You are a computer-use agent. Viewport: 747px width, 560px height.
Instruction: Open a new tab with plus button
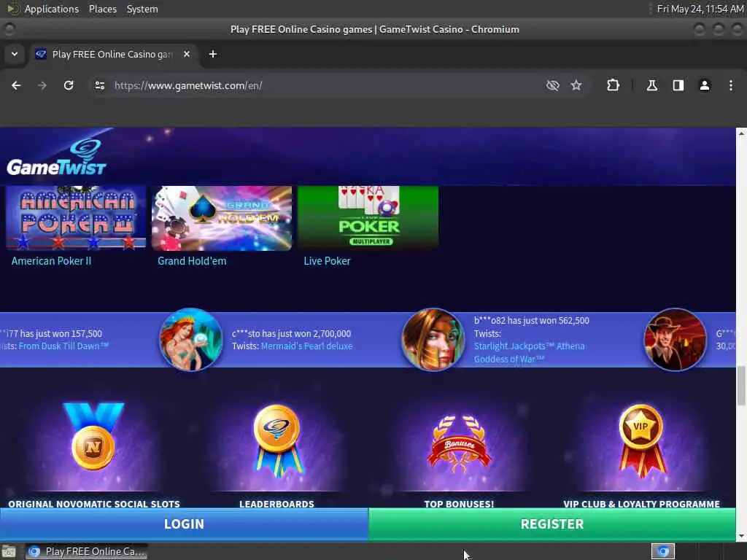(213, 54)
